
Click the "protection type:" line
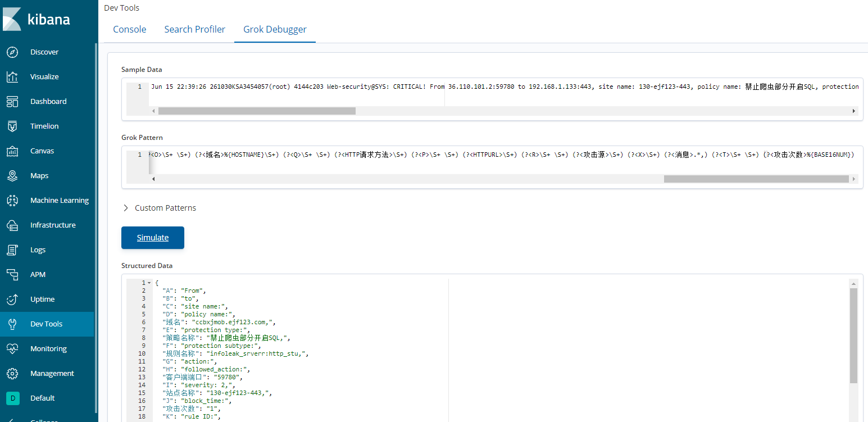click(x=206, y=330)
